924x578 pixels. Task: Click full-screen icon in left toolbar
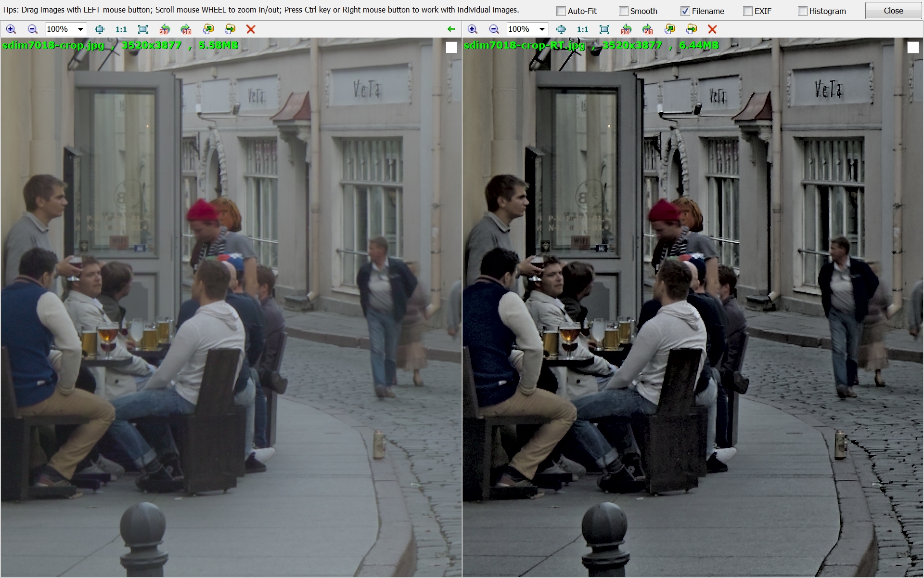(143, 29)
